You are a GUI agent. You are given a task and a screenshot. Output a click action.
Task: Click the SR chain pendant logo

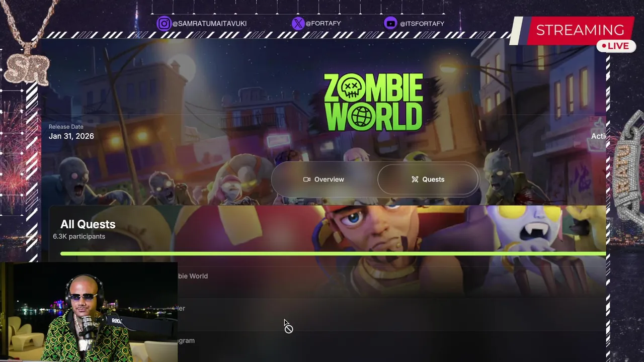(27, 69)
